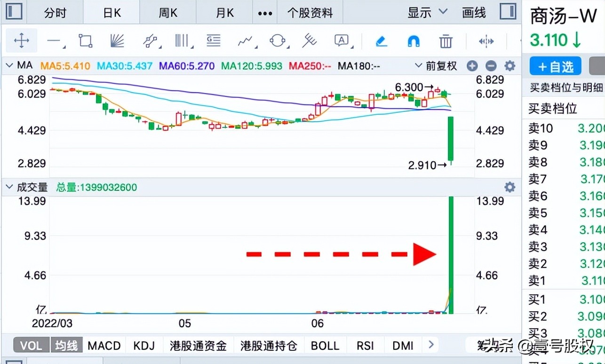Screen dimensions: 605x364
Task: Open the MACD indicator tab
Action: pyautogui.click(x=104, y=345)
